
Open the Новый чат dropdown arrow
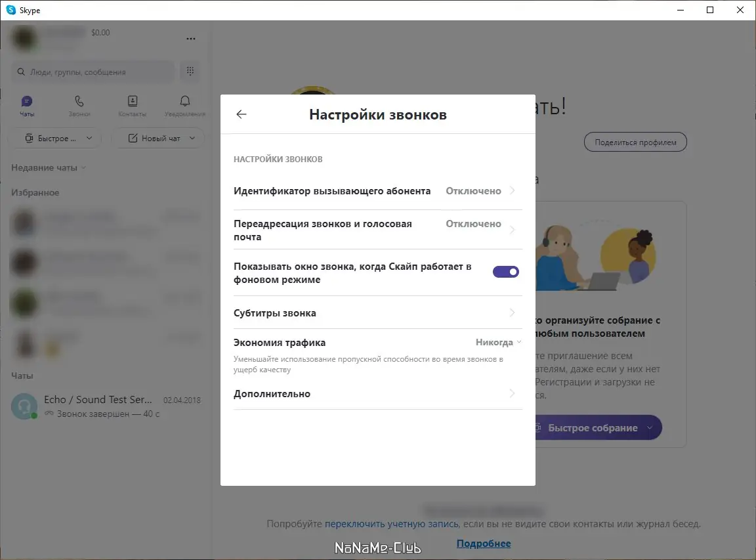click(192, 138)
